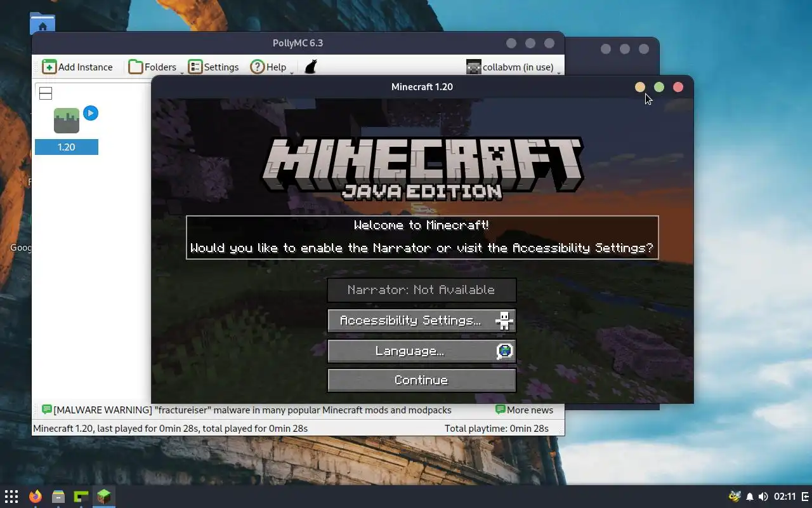Minimize the Minecraft 1.20 window
Viewport: 812px width, 508px height.
pos(640,87)
